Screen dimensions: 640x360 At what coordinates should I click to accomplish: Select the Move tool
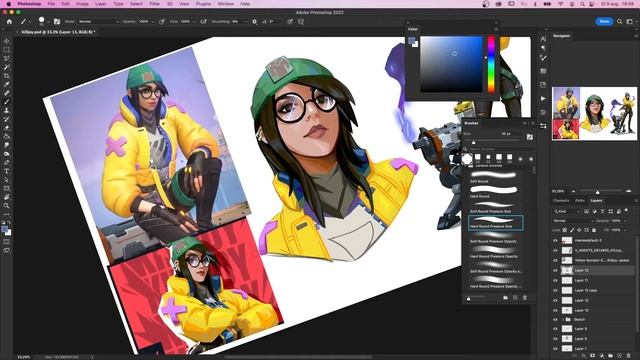pyautogui.click(x=7, y=41)
